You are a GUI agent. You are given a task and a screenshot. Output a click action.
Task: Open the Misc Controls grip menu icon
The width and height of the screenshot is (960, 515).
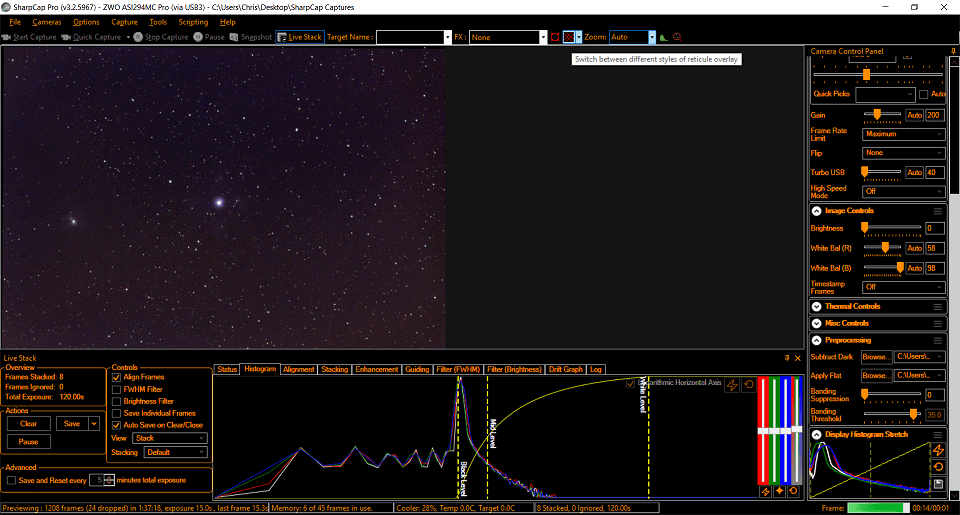[x=937, y=323]
